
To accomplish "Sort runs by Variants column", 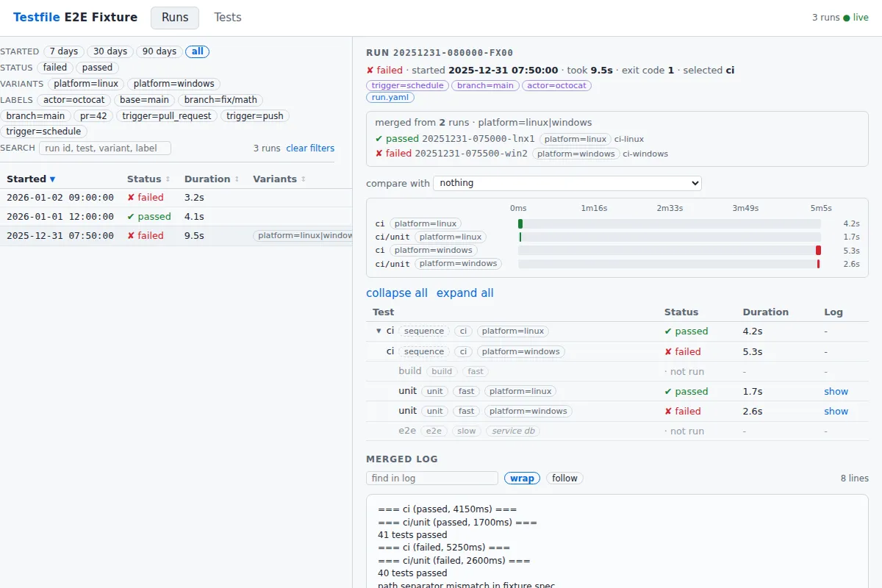I will [x=279, y=179].
